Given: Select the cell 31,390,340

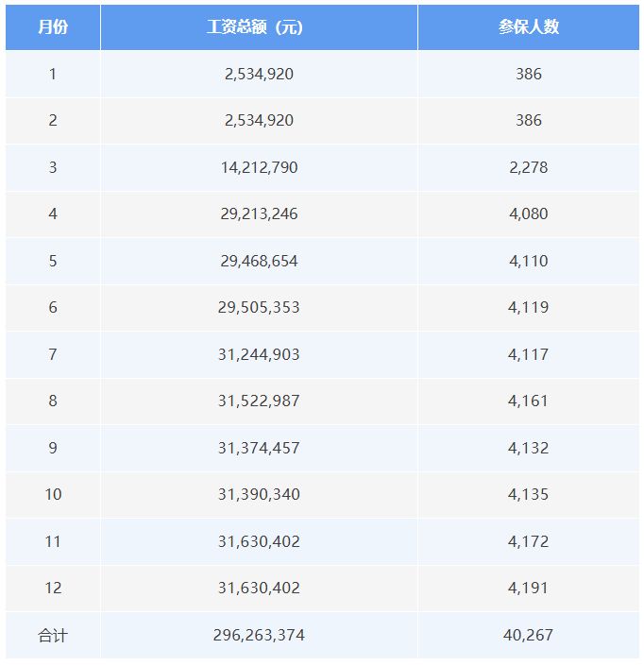Looking at the screenshot, I should point(259,494).
